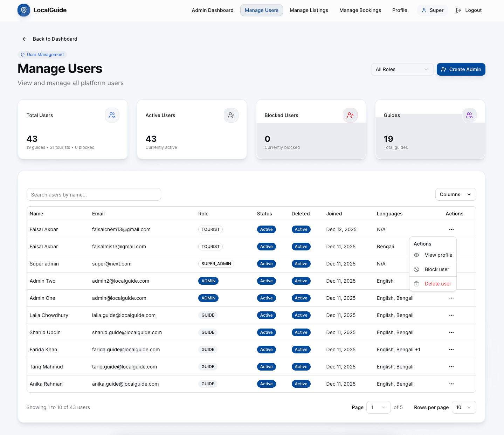Image resolution: width=504 pixels, height=435 pixels.
Task: Expand the Columns dropdown
Action: (x=455, y=194)
